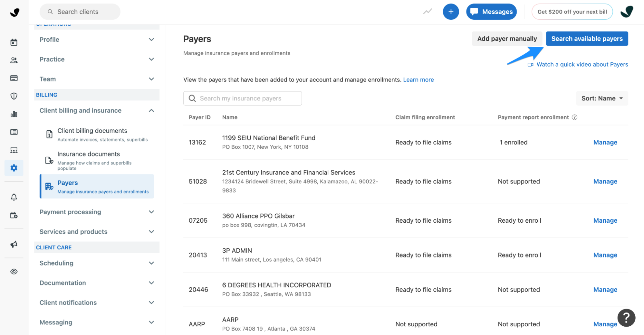644x335 pixels.
Task: Click payer ID 51028
Action: (x=198, y=181)
